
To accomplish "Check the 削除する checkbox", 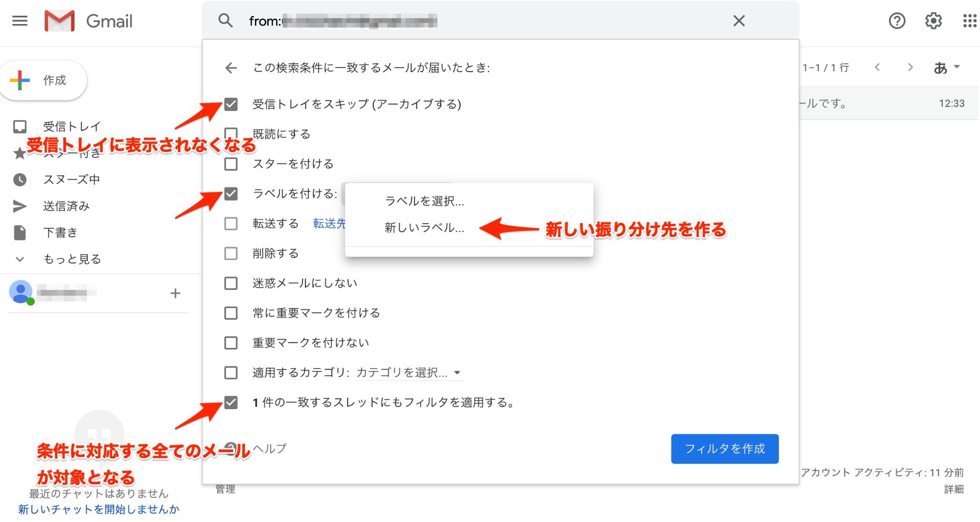I will pyautogui.click(x=231, y=254).
